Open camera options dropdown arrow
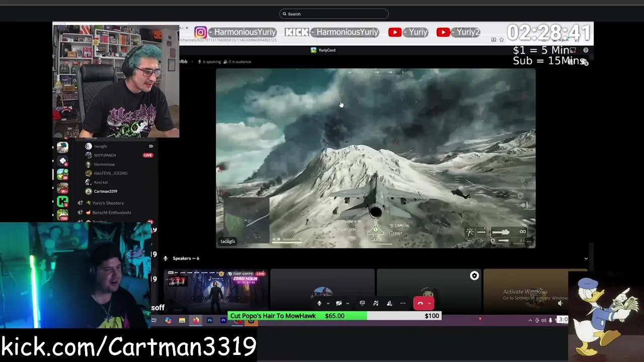Viewport: 644px width, 362px height. point(347,303)
